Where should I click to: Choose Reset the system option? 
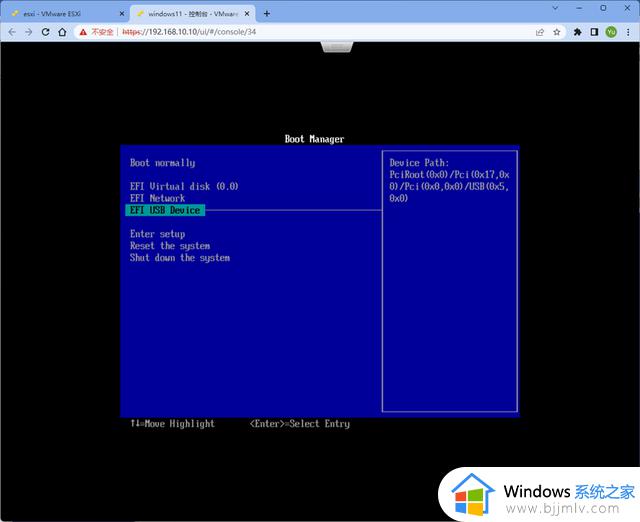(170, 246)
